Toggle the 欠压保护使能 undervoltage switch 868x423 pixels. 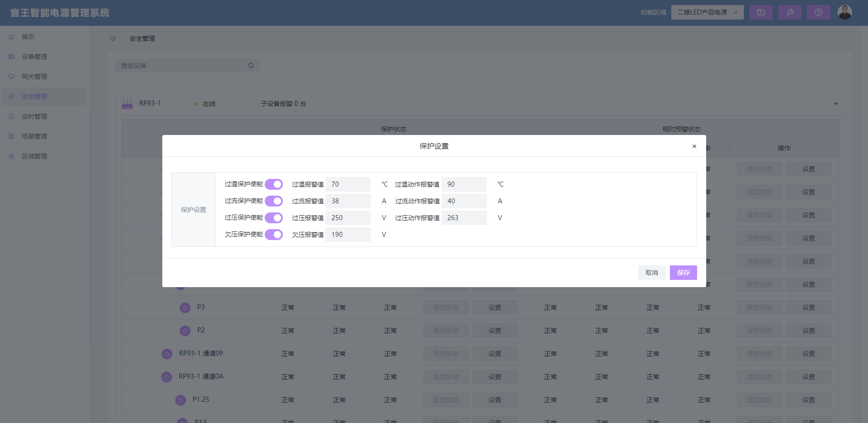(274, 235)
